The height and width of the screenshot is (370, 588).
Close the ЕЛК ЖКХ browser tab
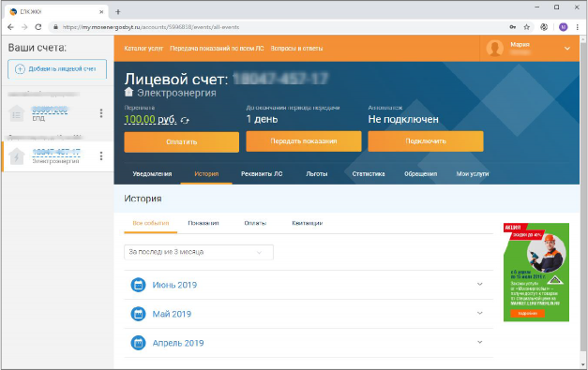[x=101, y=12]
